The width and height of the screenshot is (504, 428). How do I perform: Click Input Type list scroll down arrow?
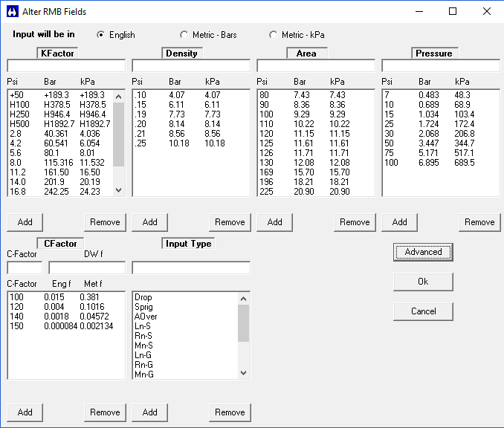243,373
